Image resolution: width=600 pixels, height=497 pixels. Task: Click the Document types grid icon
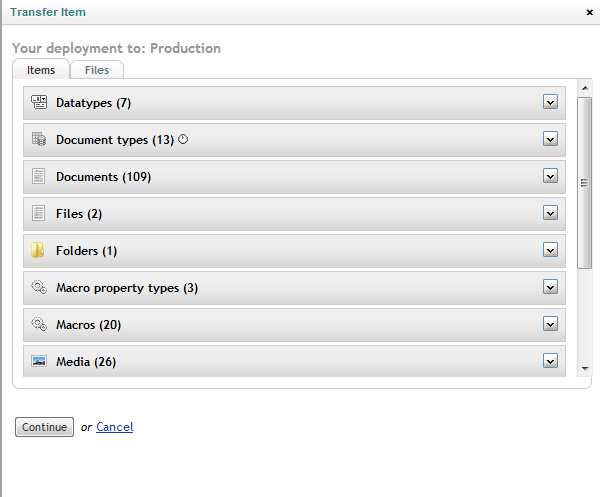click(x=39, y=139)
